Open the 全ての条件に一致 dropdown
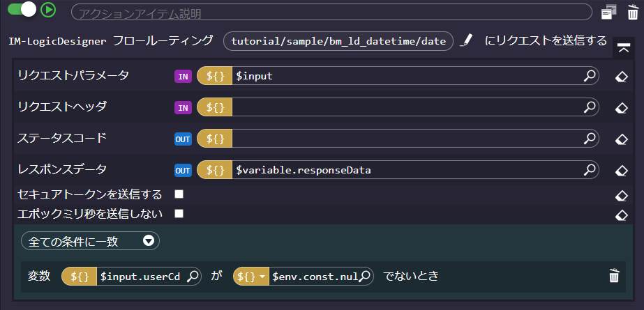The height and width of the screenshot is (310, 644). (x=91, y=241)
